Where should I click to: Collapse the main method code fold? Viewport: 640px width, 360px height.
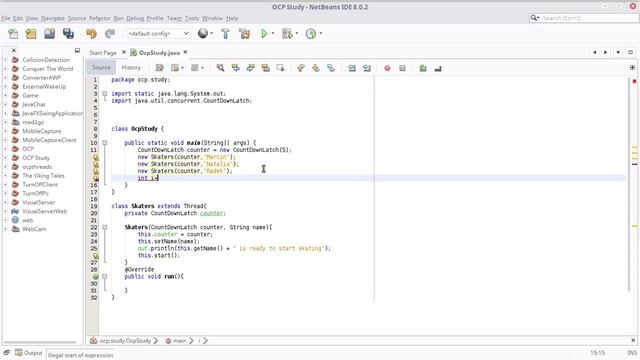[104, 143]
